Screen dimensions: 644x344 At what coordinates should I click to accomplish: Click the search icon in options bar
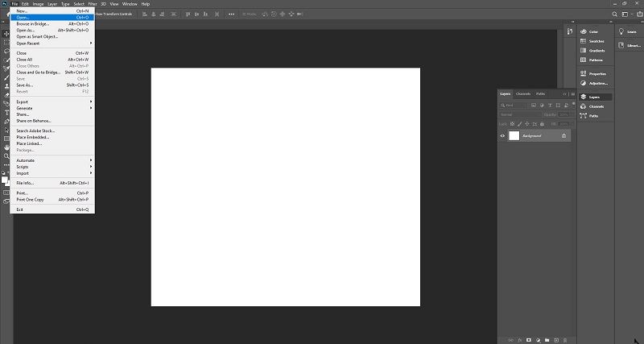coord(614,14)
